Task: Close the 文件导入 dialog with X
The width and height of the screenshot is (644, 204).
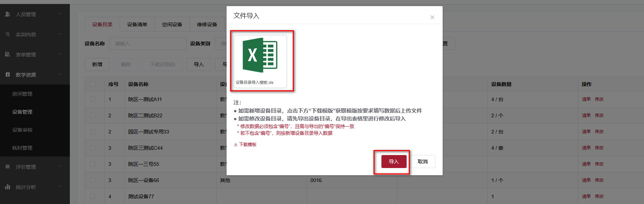Action: 432,17
